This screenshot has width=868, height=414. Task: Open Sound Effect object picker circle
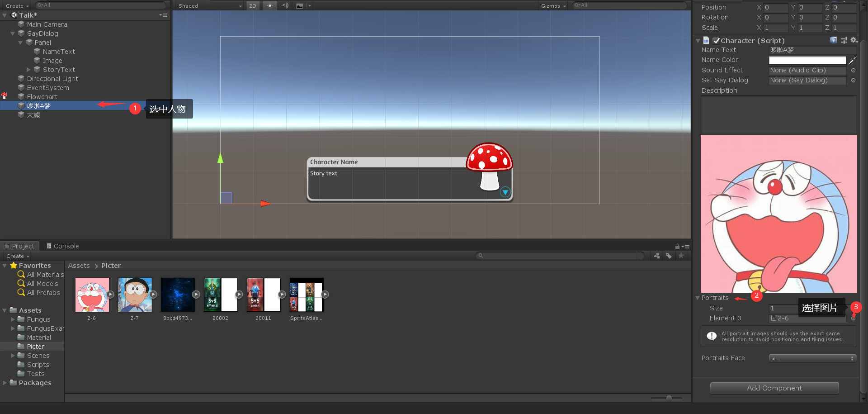[853, 70]
